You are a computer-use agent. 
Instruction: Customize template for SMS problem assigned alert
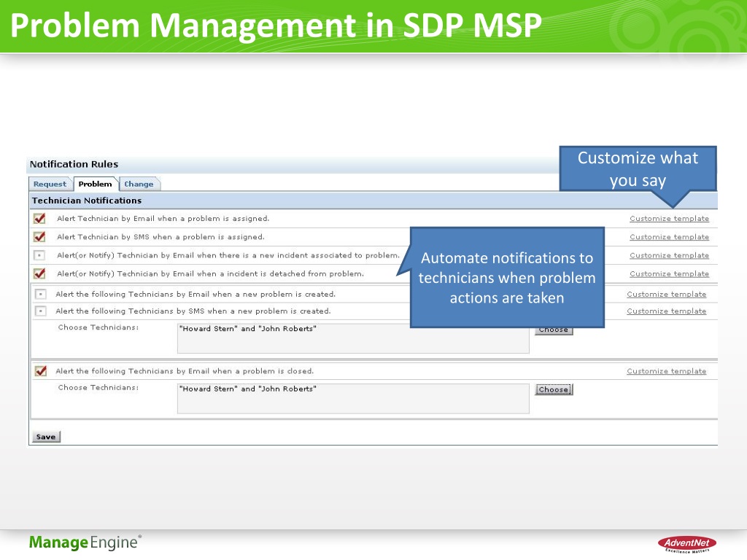tap(669, 237)
